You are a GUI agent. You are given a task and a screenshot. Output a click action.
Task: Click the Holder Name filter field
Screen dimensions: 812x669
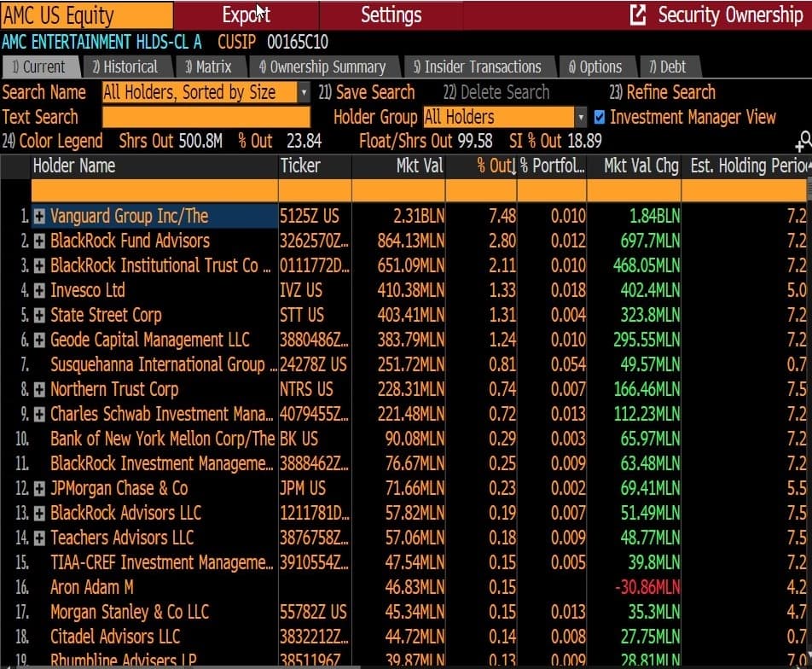point(154,190)
